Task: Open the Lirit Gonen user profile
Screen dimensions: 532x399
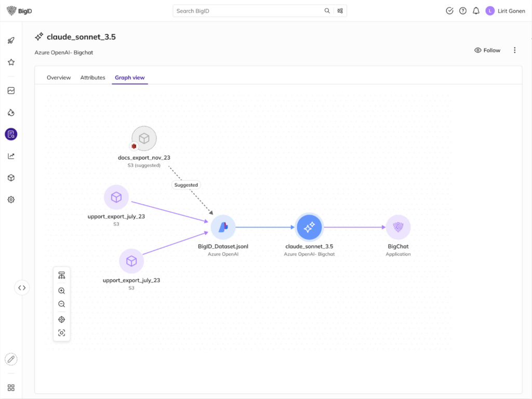Action: [x=505, y=11]
